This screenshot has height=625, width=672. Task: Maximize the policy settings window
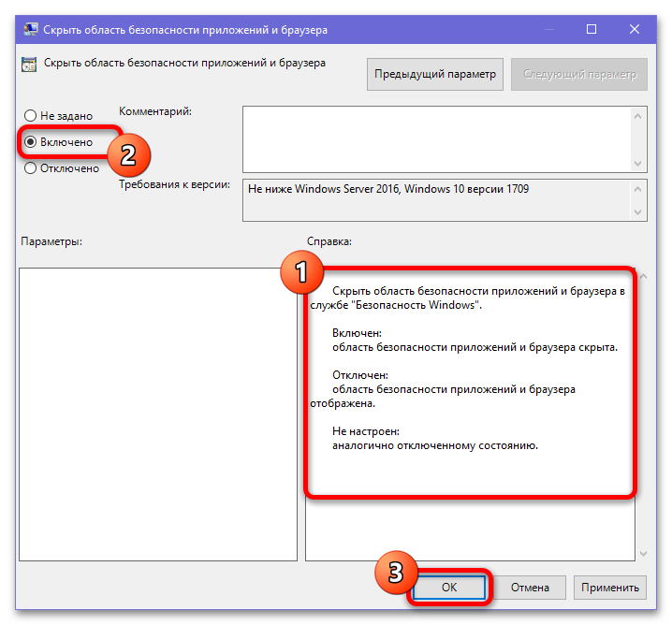[x=592, y=29]
